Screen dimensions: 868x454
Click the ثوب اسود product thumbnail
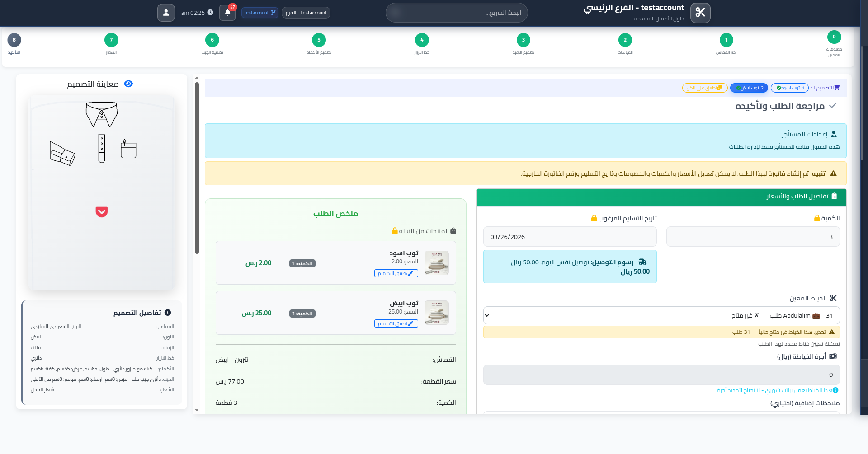pyautogui.click(x=436, y=262)
